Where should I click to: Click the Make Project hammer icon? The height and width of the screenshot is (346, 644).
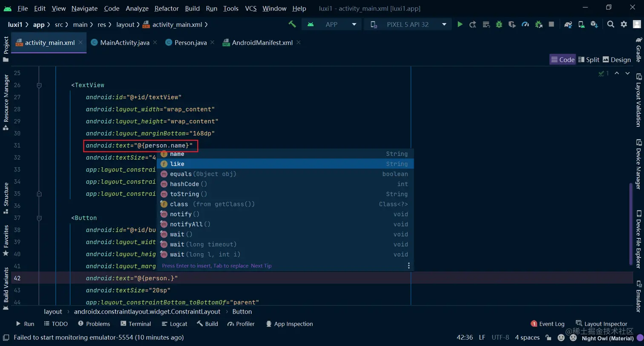[x=292, y=24]
